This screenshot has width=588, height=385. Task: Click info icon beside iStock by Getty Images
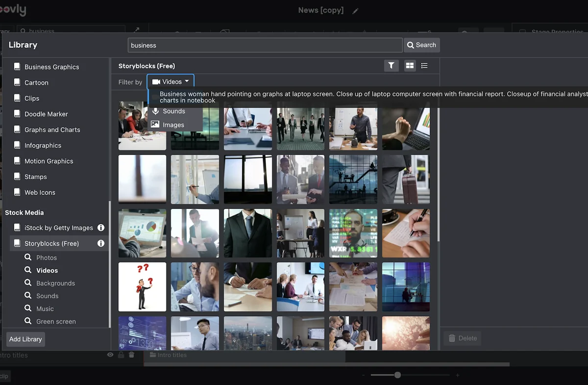pos(101,228)
